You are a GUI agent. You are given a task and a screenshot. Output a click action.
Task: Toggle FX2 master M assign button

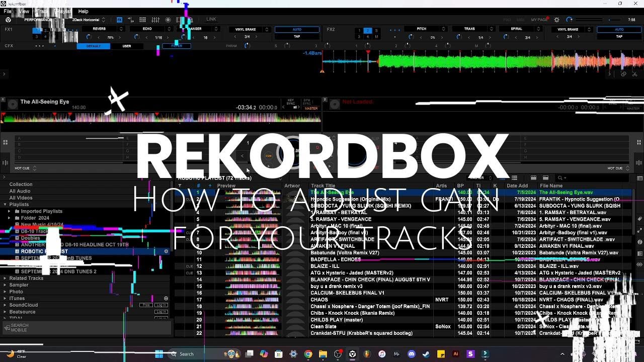(376, 37)
